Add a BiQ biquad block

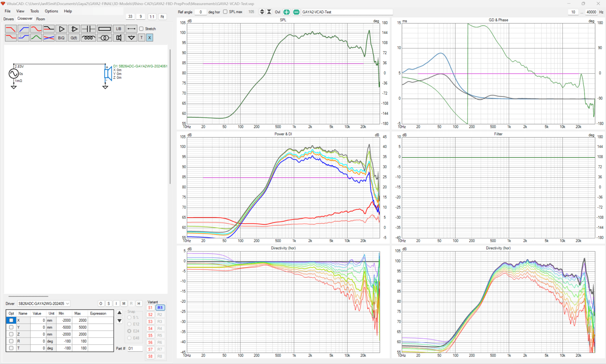61,38
